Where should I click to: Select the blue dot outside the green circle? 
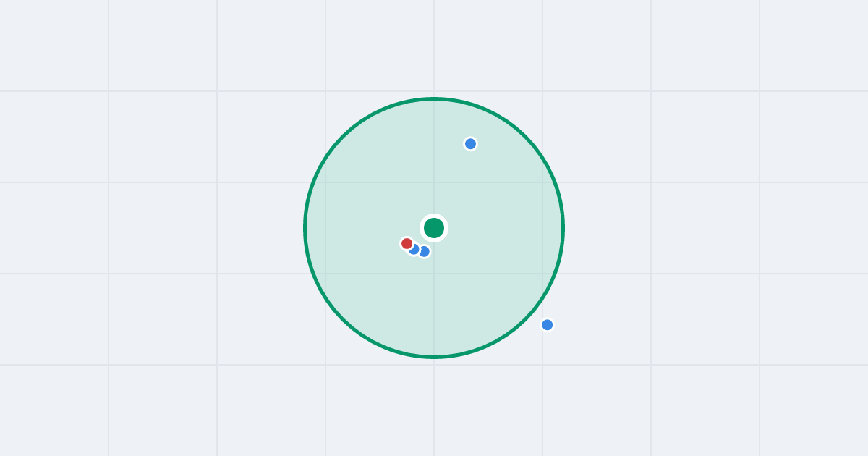548,325
